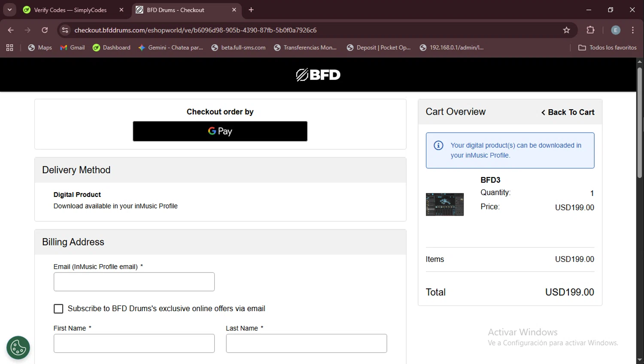Click the scrollbar up arrow
This screenshot has width=644, height=364.
click(640, 61)
